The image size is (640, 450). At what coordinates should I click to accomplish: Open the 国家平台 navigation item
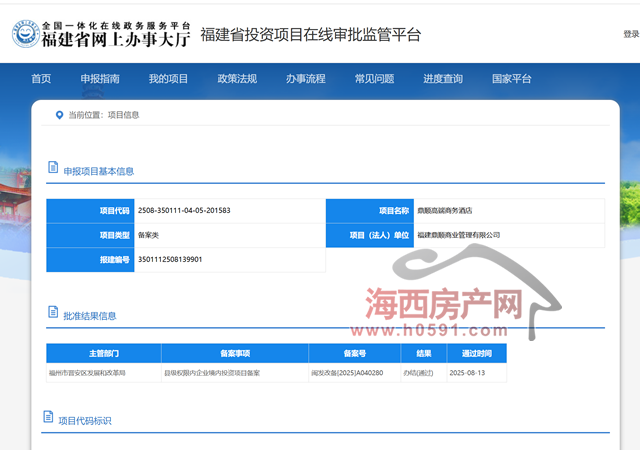pyautogui.click(x=511, y=79)
